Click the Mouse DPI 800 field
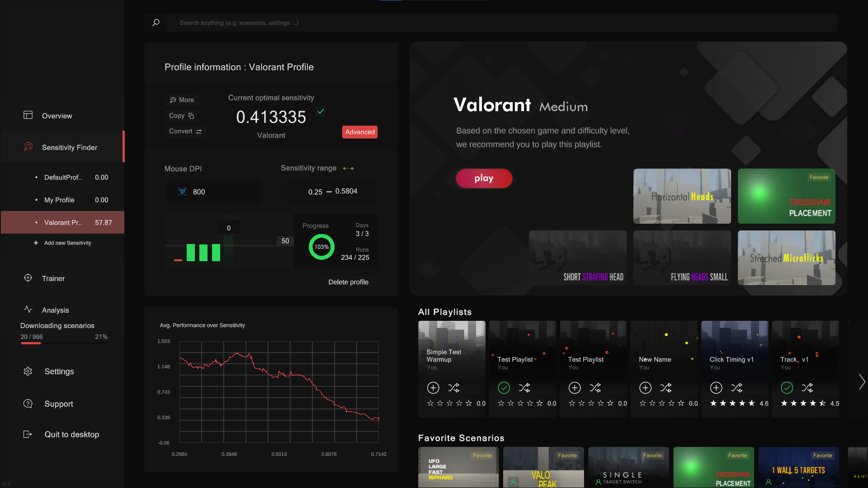The image size is (868, 488). [x=212, y=192]
